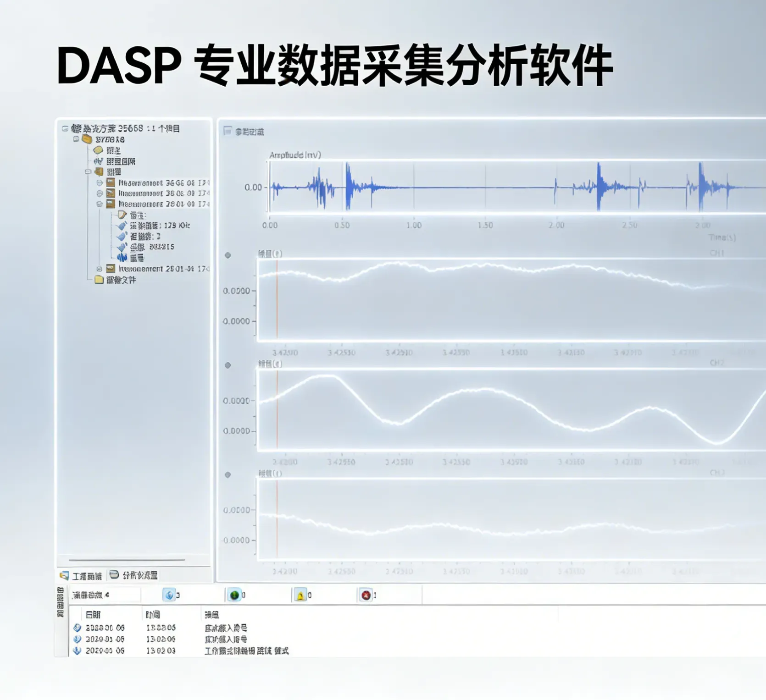Collapse the third expanded measurement node

pos(100,204)
